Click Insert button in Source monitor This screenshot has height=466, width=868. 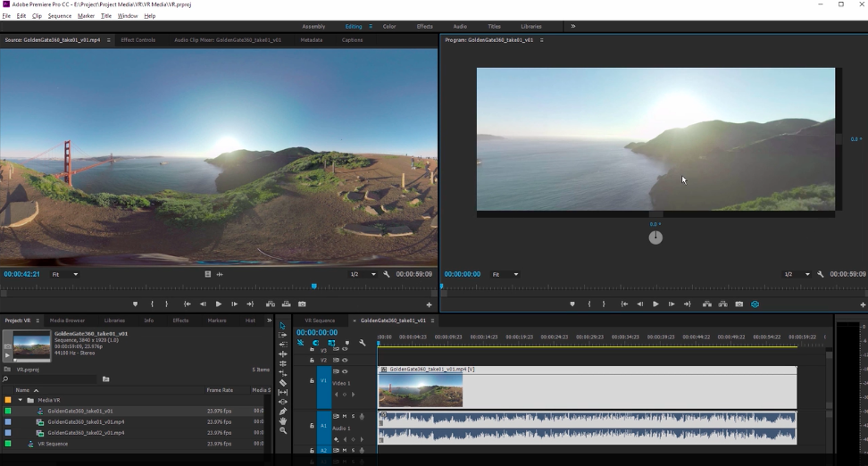(x=270, y=304)
